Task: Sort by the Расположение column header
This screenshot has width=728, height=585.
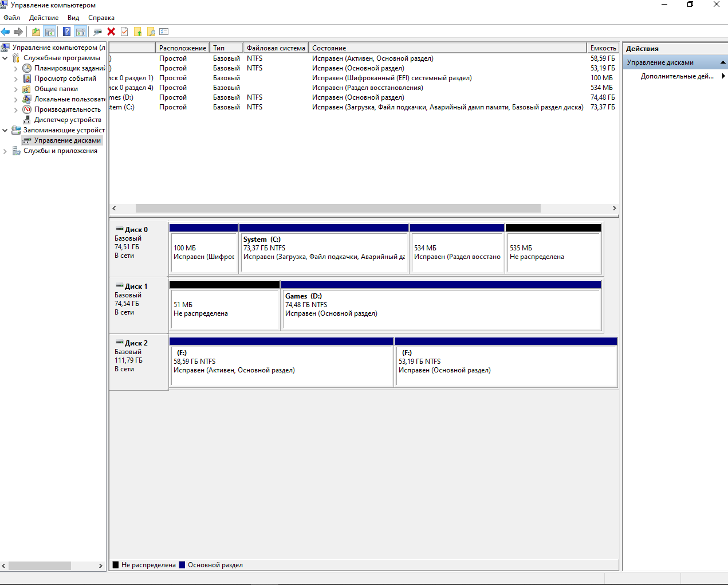Action: [182, 48]
